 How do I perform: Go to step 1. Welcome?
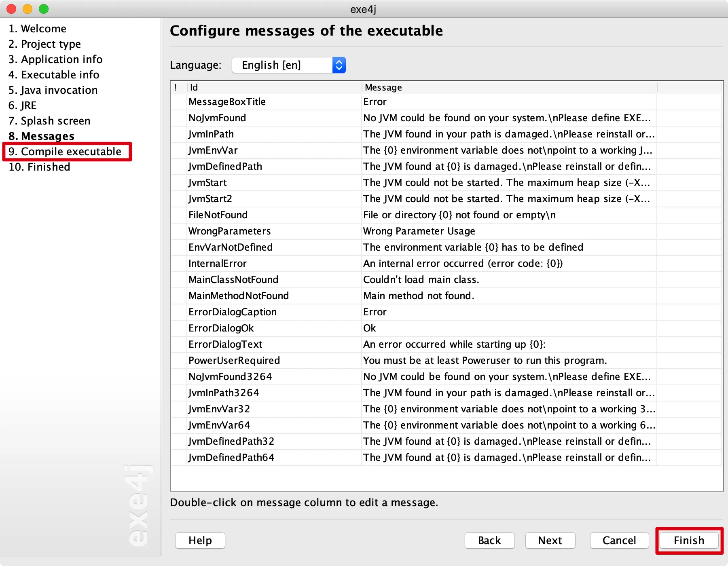click(x=38, y=29)
